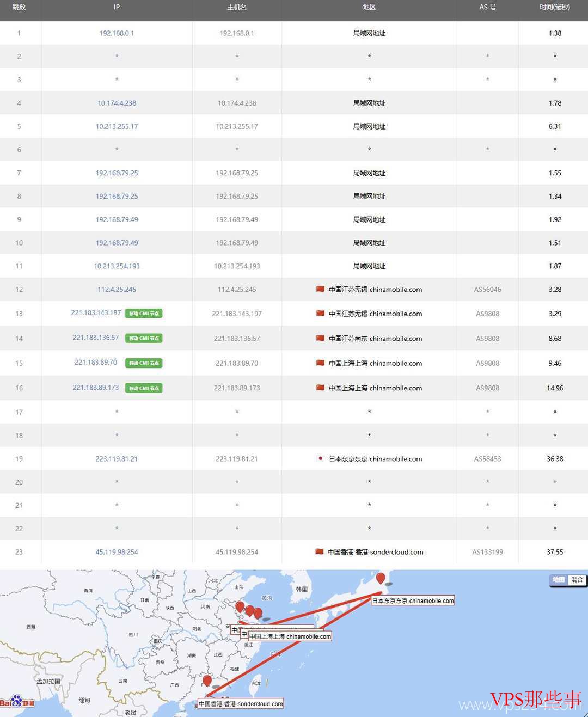Click the 跳数 column header
The image size is (588, 717).
pyautogui.click(x=19, y=7)
